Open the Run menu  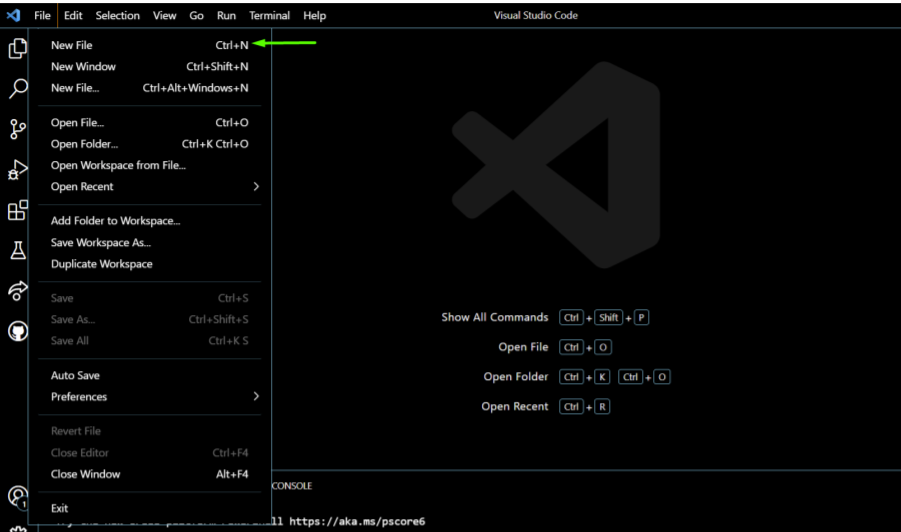(x=226, y=16)
